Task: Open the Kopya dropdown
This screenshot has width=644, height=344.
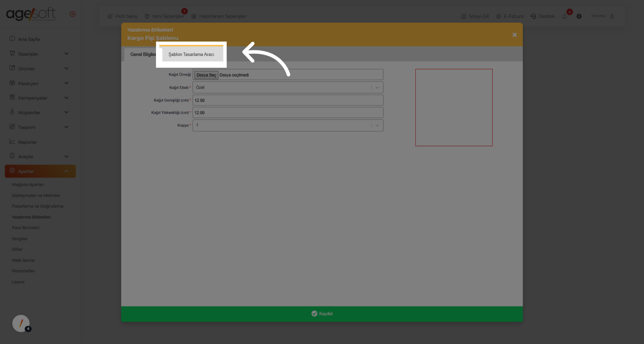Action: [288, 125]
